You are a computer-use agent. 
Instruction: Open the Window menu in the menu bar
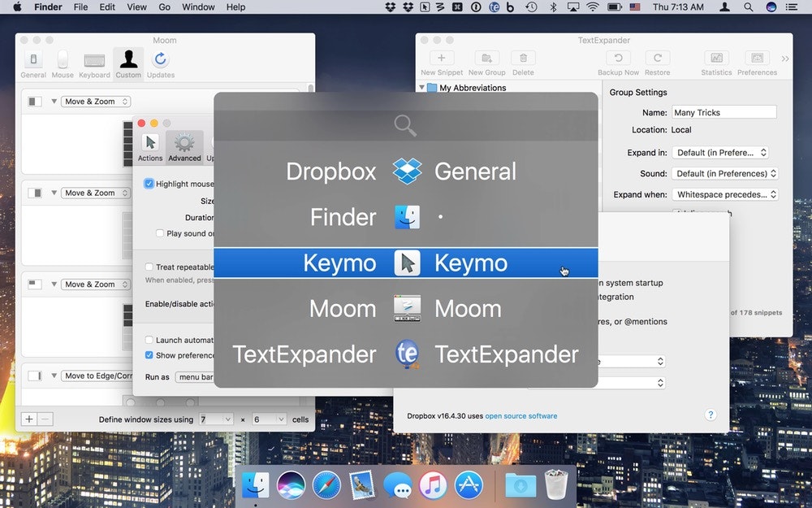(x=198, y=7)
